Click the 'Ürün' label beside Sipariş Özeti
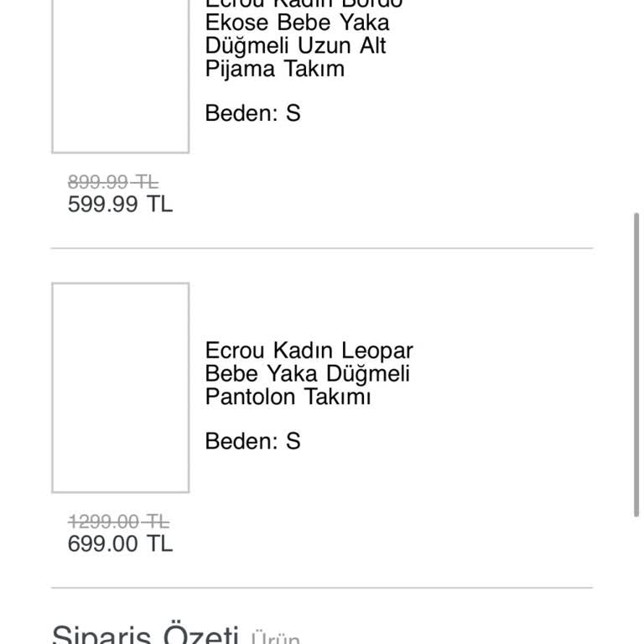Image resolution: width=644 pixels, height=644 pixels. click(275, 640)
